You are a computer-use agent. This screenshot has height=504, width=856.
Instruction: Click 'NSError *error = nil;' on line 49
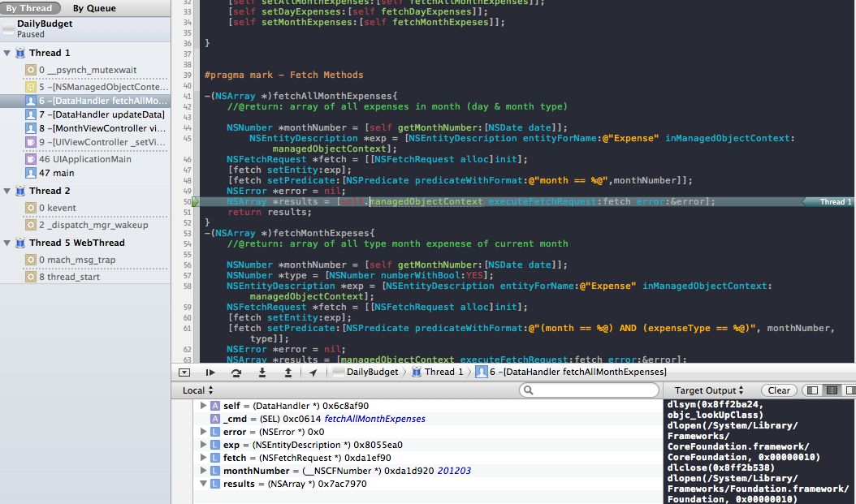[286, 191]
